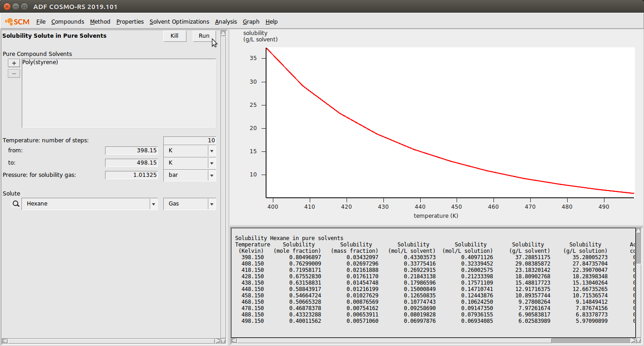Open the Compounds menu

[x=67, y=22]
